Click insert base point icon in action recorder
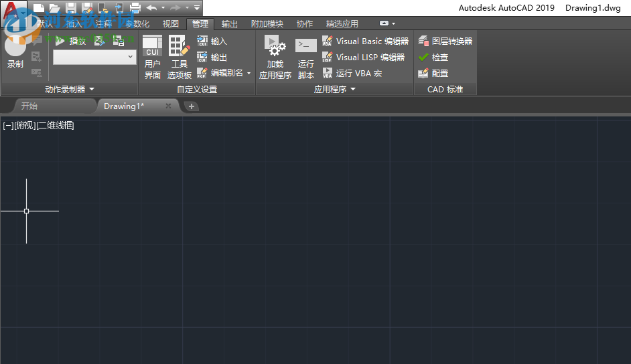Viewport: 631px width, 364px height. click(37, 57)
